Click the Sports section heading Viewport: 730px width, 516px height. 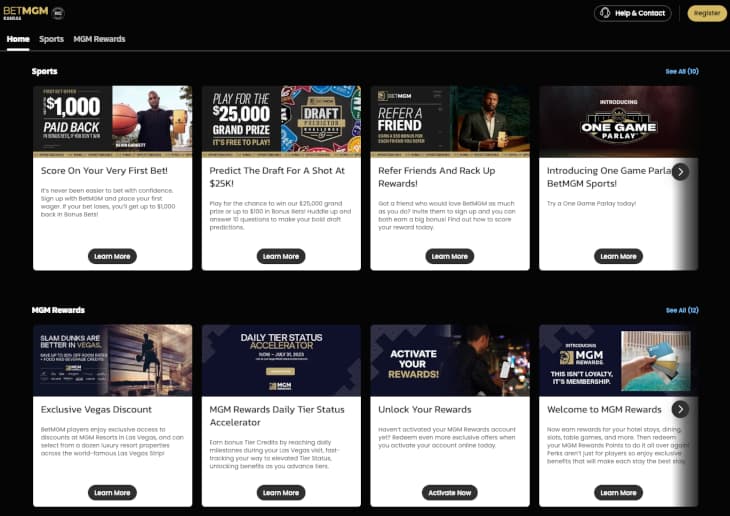[45, 71]
